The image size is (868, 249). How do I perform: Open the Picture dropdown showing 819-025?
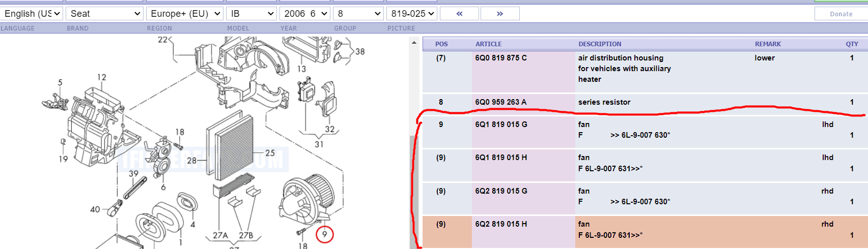[x=412, y=14]
